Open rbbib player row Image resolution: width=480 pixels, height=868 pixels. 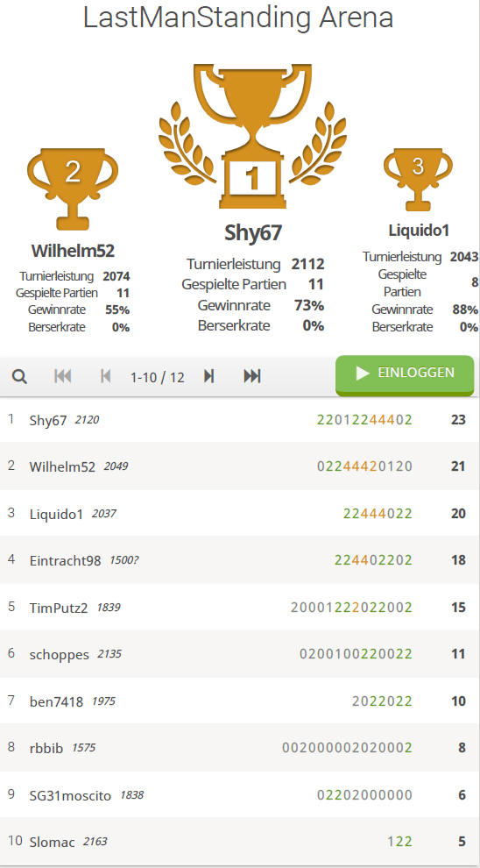[x=240, y=748]
